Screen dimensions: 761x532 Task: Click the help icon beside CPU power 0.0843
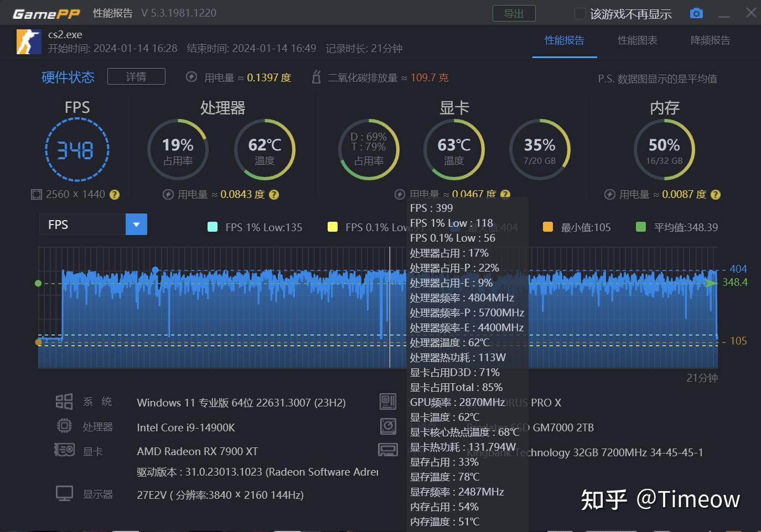274,195
